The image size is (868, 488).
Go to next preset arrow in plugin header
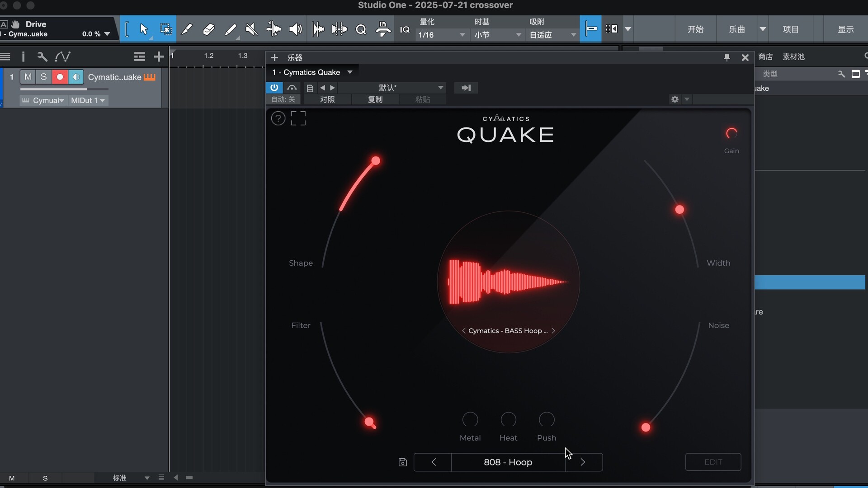[332, 88]
